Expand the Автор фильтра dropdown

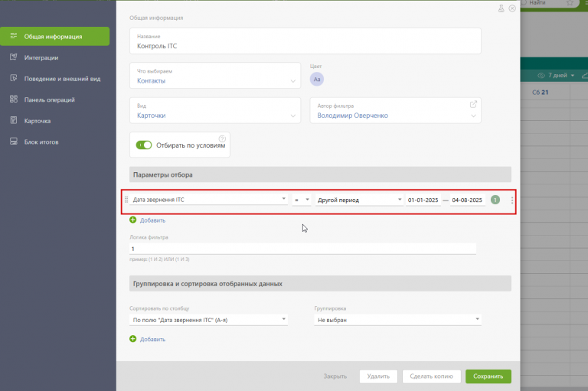click(473, 116)
